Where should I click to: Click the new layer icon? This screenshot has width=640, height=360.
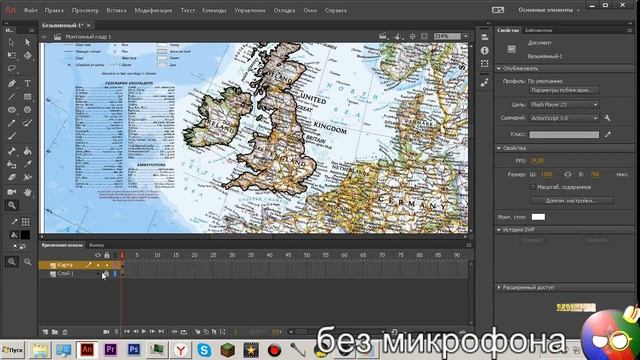point(45,332)
